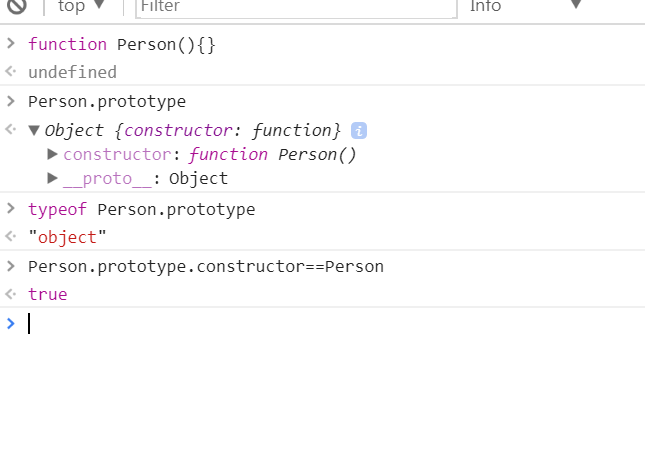The image size is (645, 453).
Task: Click the __proto__ Object value
Action: (x=198, y=179)
